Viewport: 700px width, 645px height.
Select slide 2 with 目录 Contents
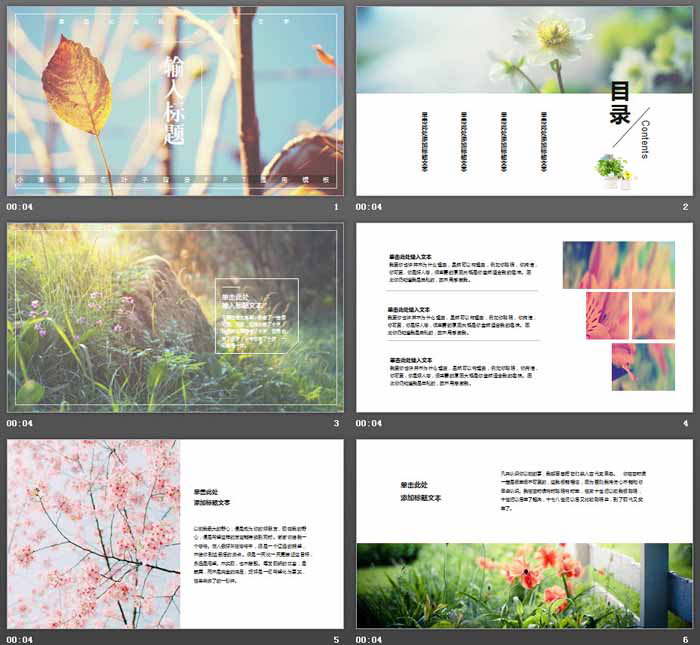(x=524, y=101)
